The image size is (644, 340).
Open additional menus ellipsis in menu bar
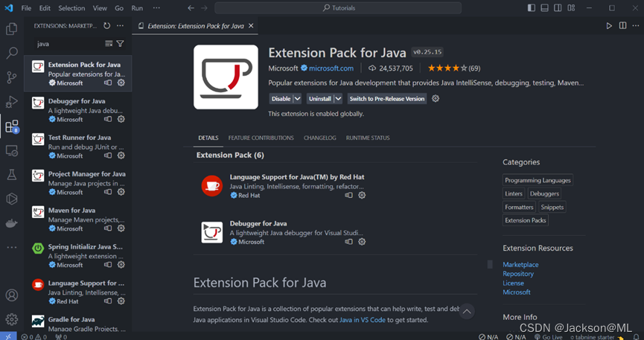156,7
